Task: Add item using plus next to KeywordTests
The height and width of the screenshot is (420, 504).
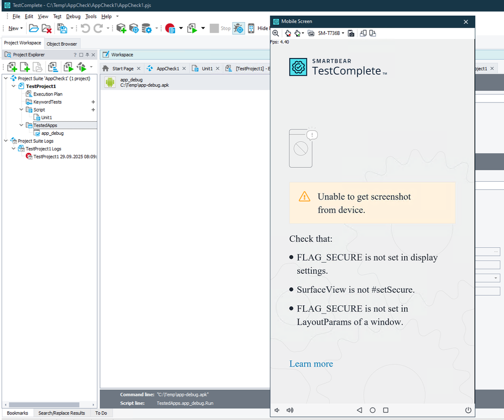Action: coord(93,102)
